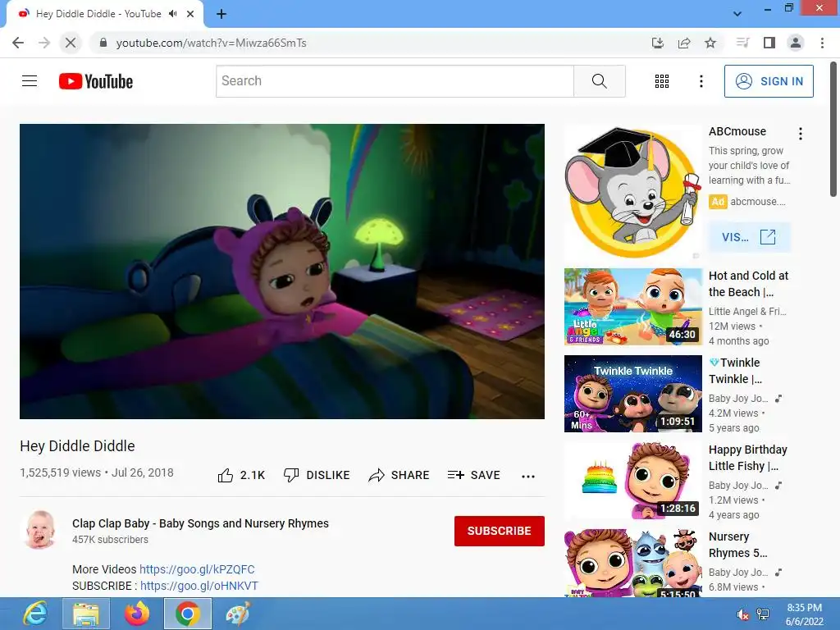Click the search magnifier button

click(x=600, y=81)
